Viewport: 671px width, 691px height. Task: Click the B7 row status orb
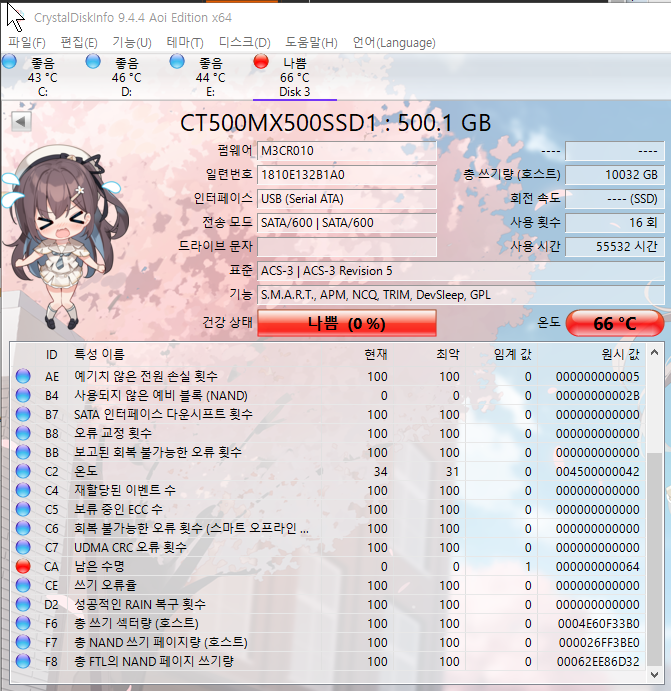point(23,414)
